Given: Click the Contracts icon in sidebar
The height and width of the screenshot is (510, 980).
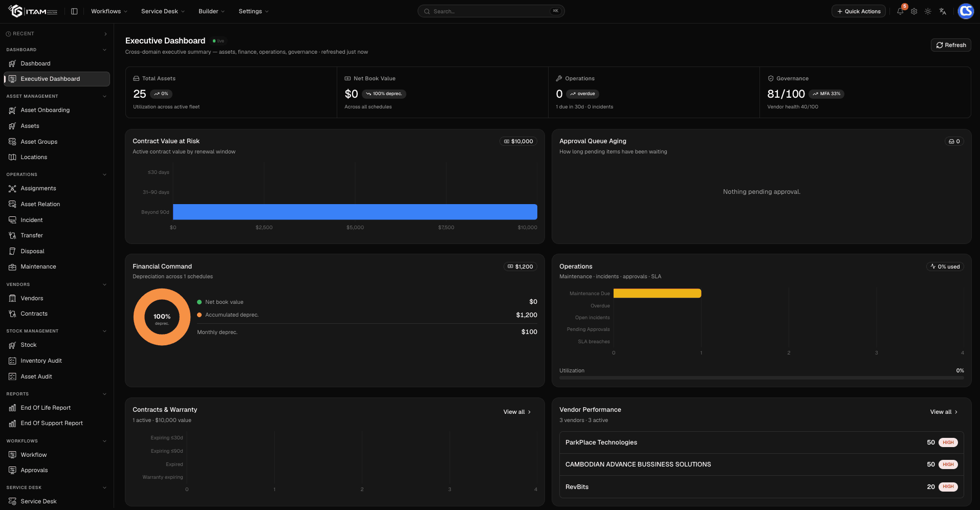Looking at the screenshot, I should tap(12, 314).
